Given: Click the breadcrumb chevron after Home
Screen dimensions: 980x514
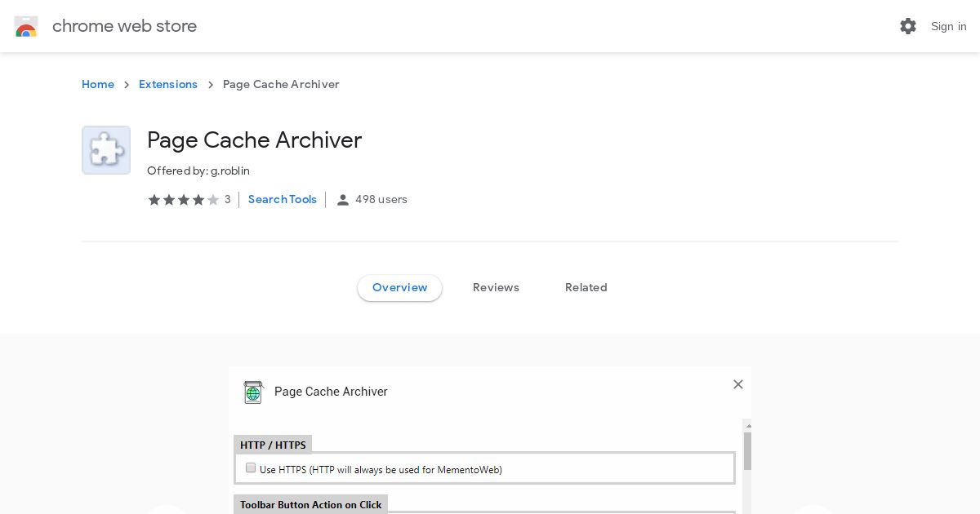Looking at the screenshot, I should [x=127, y=85].
